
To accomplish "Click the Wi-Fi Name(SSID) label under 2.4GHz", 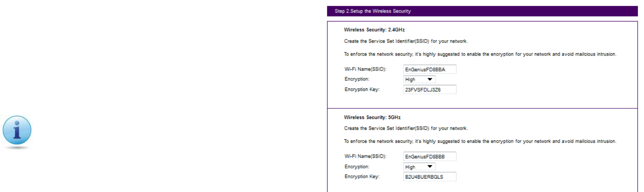I will (365, 69).
